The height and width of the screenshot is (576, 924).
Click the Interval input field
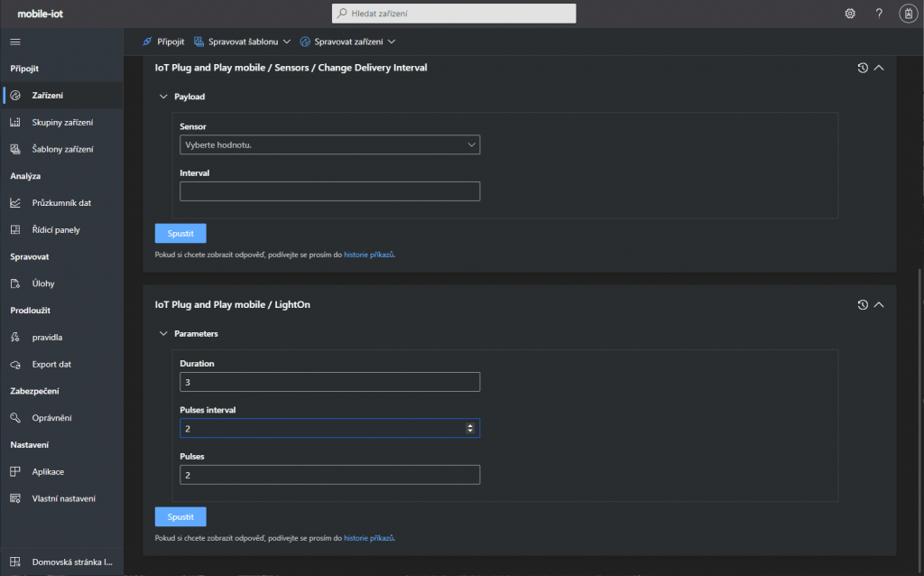(x=329, y=191)
